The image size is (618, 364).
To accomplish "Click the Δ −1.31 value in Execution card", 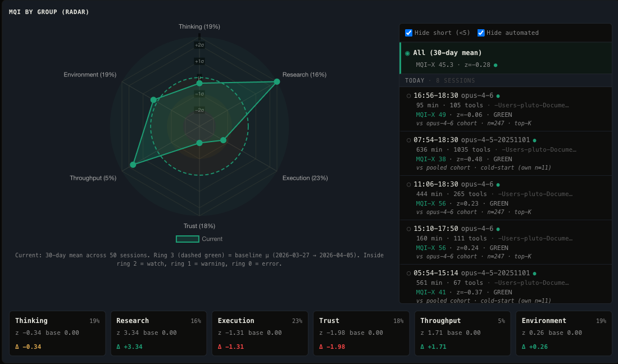I will (x=230, y=347).
